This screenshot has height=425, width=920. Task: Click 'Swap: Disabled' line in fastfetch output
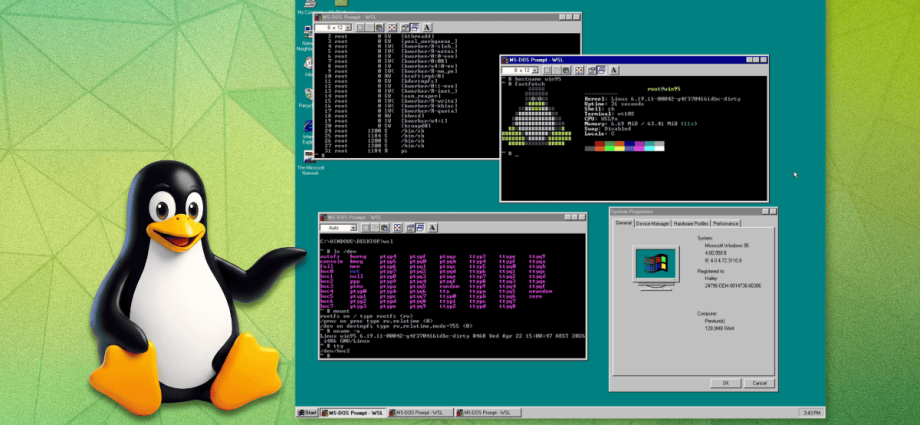click(x=609, y=129)
